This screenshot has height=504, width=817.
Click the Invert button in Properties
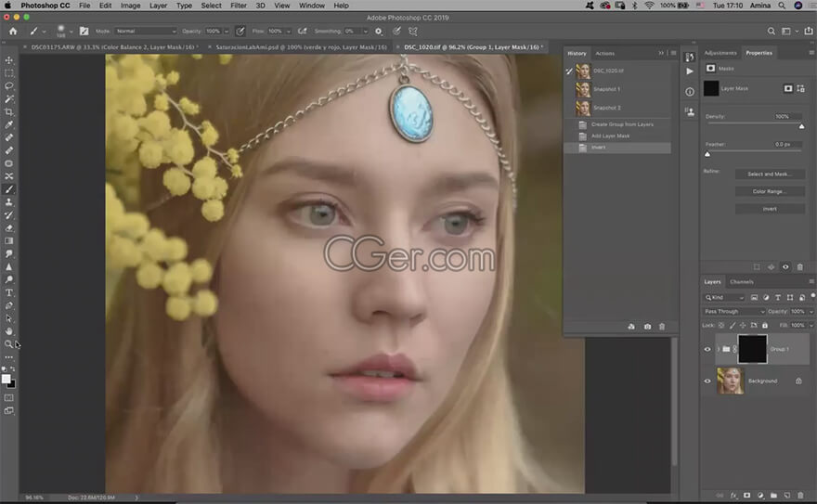[770, 209]
